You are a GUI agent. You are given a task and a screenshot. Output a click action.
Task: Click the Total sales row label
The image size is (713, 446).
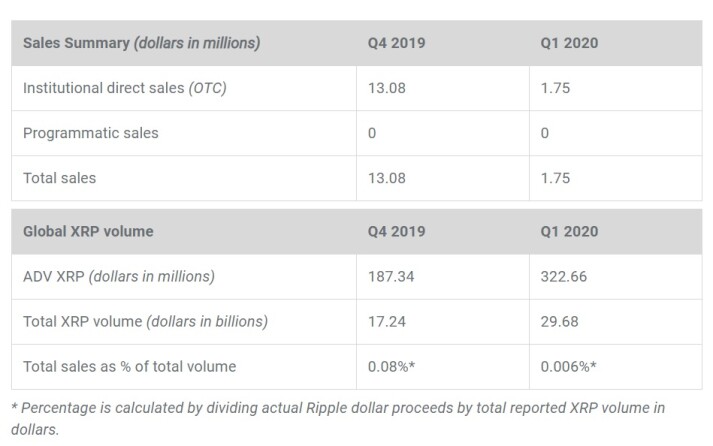point(60,178)
